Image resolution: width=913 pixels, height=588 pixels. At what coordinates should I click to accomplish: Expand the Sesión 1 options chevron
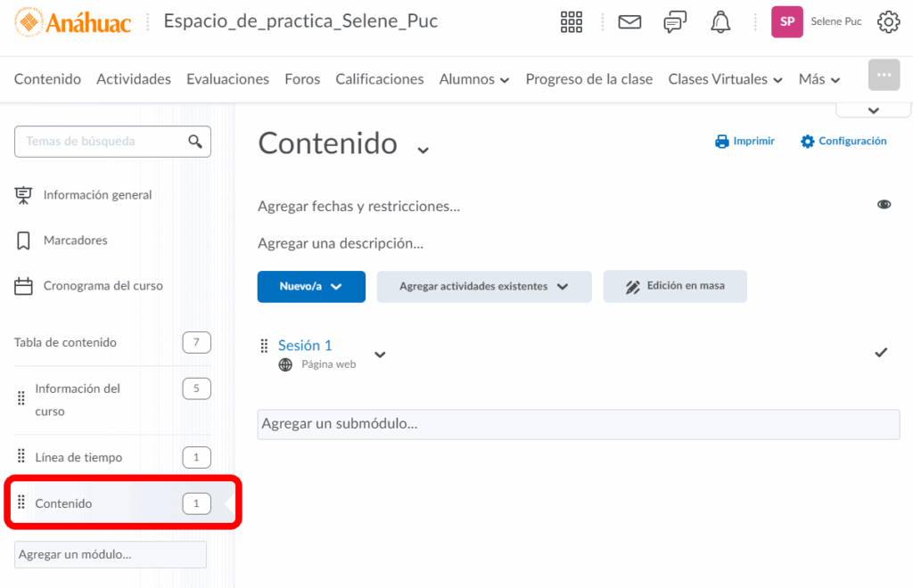click(380, 355)
